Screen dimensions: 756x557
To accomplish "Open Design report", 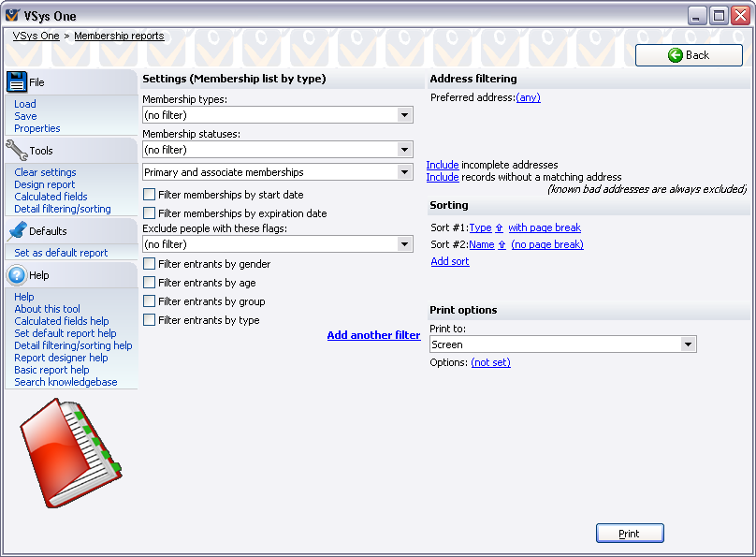I will 45,184.
